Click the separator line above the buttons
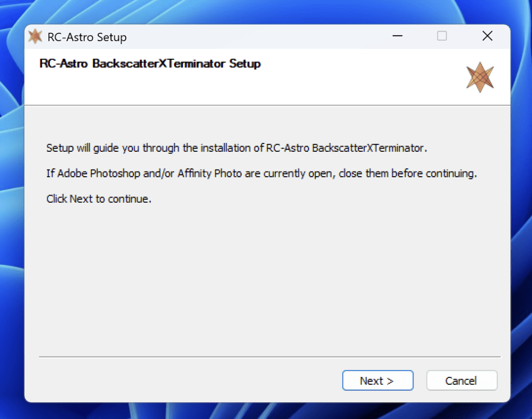The width and height of the screenshot is (532, 419). point(270,357)
